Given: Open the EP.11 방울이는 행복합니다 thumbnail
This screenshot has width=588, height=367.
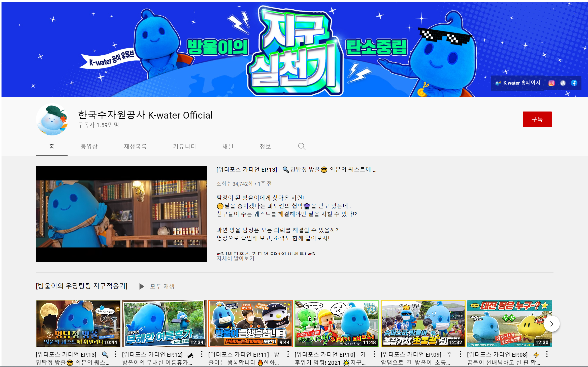Looking at the screenshot, I should tap(250, 323).
